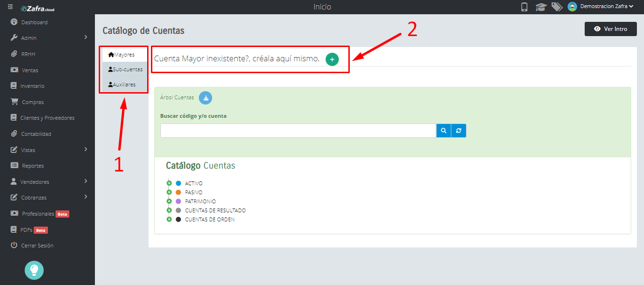The image size is (644, 285).
Task: Click the Vendedores person icon
Action: tap(13, 181)
